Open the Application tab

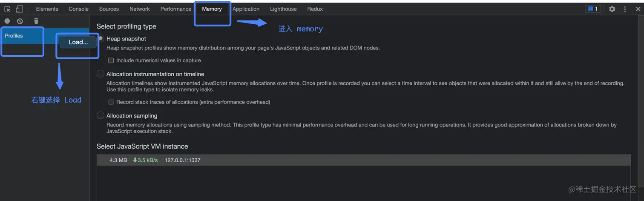coord(246,9)
